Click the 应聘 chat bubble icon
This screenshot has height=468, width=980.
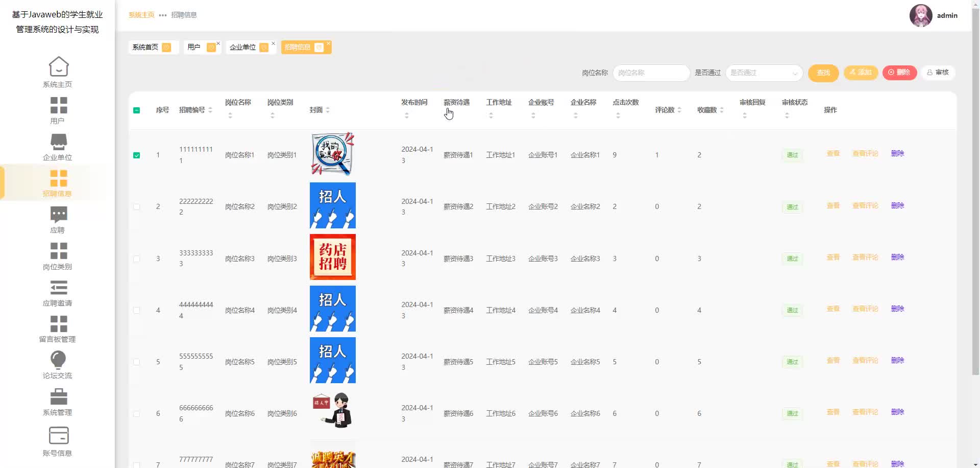click(x=58, y=214)
